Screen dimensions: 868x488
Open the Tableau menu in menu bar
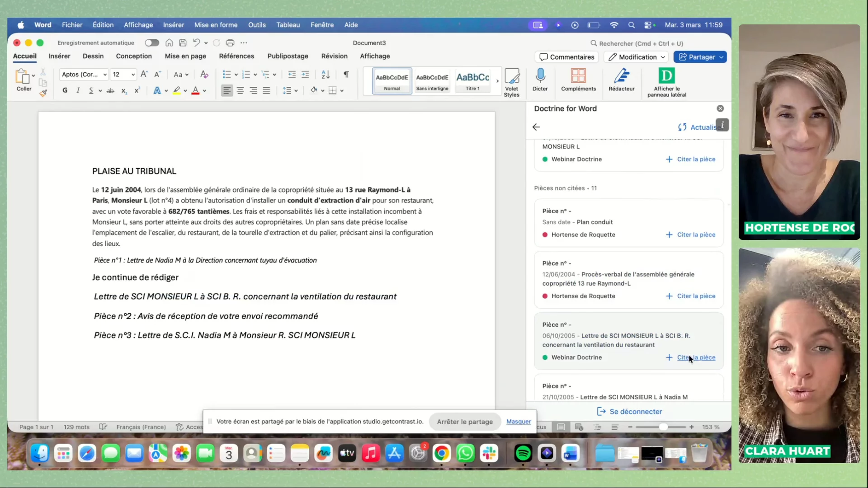pyautogui.click(x=288, y=25)
